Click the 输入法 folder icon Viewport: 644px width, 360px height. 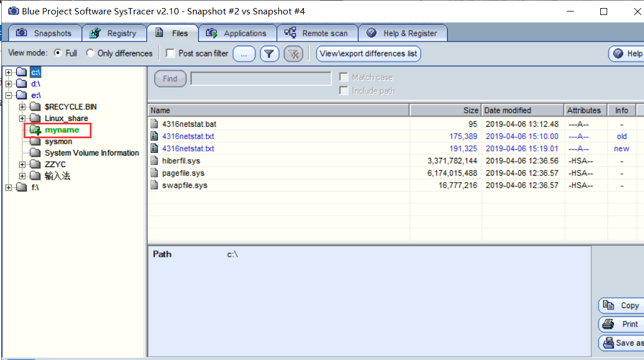pyautogui.click(x=36, y=176)
